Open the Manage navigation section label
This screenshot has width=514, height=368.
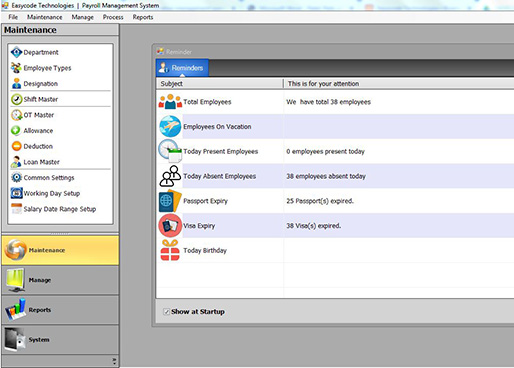(40, 280)
